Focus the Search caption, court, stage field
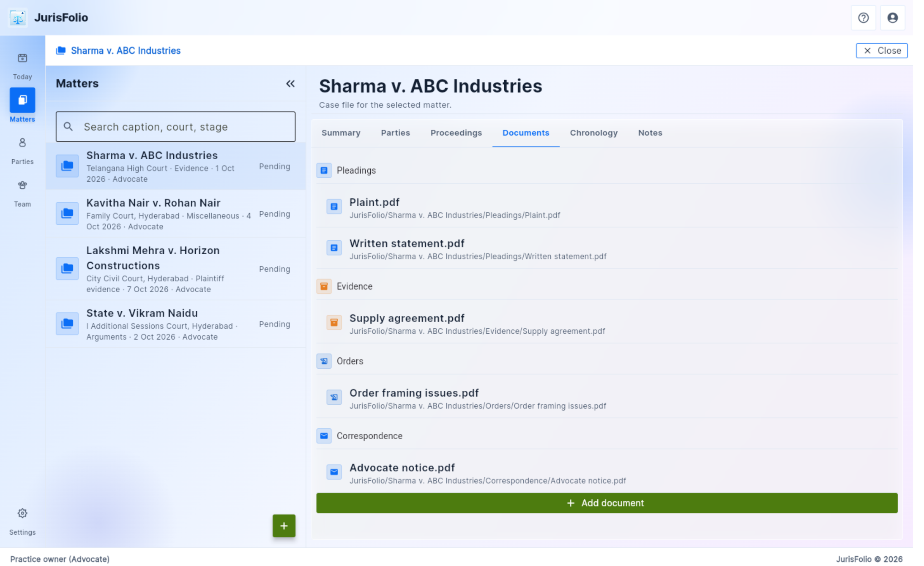 pyautogui.click(x=175, y=127)
